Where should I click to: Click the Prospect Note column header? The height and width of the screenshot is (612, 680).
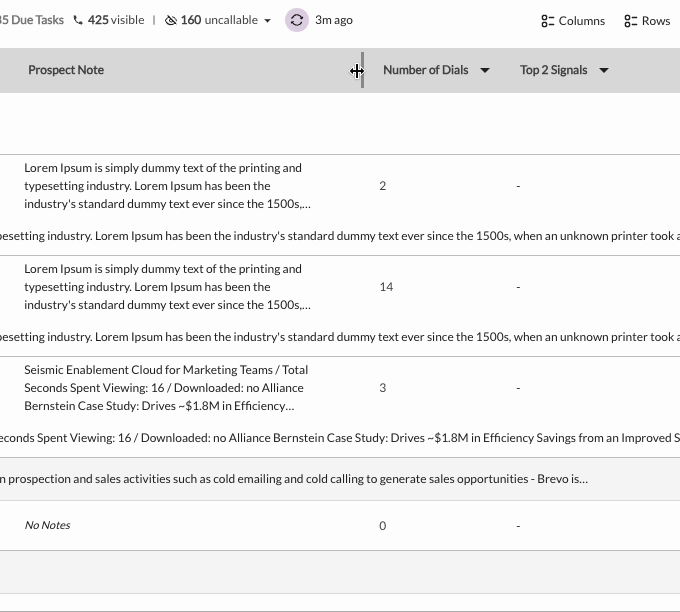pos(66,70)
